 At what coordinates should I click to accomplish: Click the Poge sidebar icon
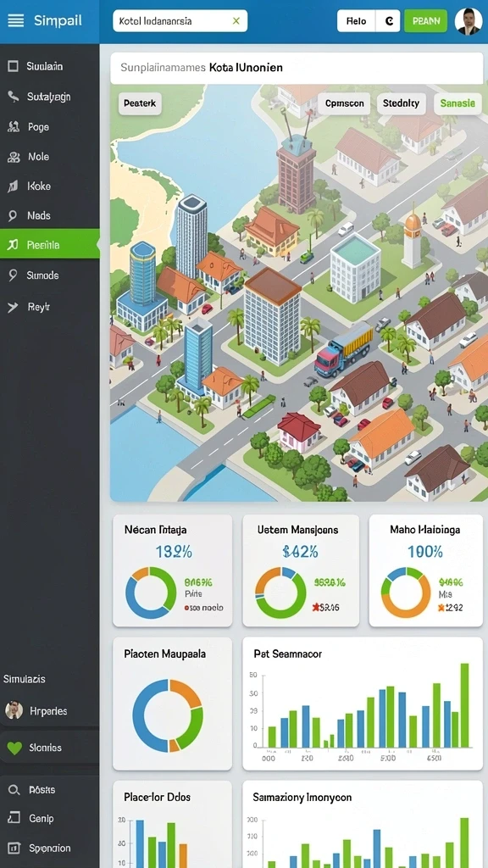(14, 127)
